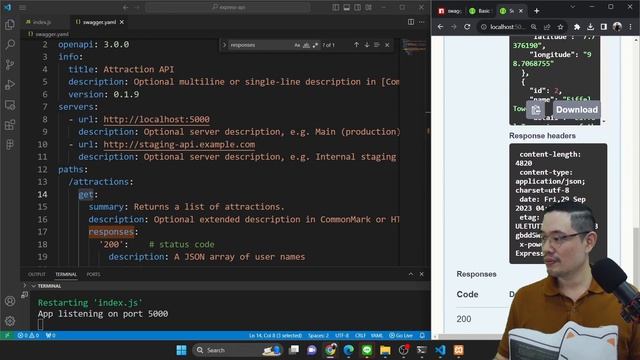Click the highlighted 'responses' key on line 17

coord(111,232)
